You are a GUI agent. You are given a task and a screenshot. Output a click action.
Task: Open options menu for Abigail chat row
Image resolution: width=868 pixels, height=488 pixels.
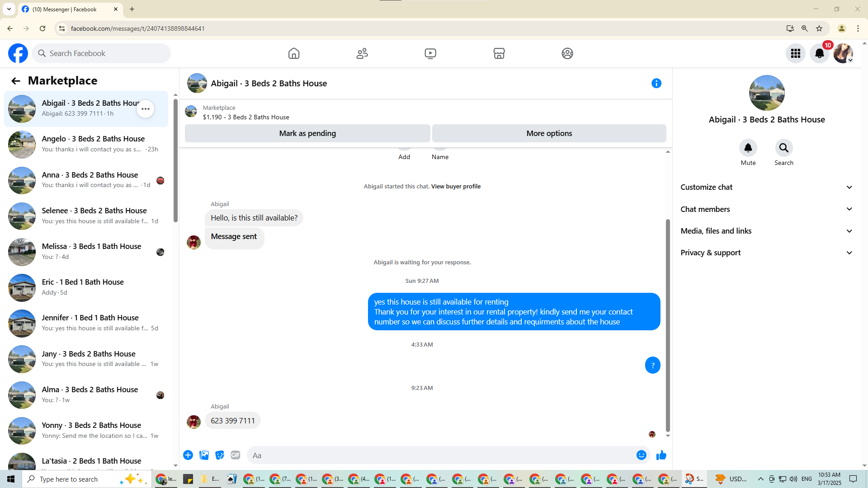(x=146, y=109)
